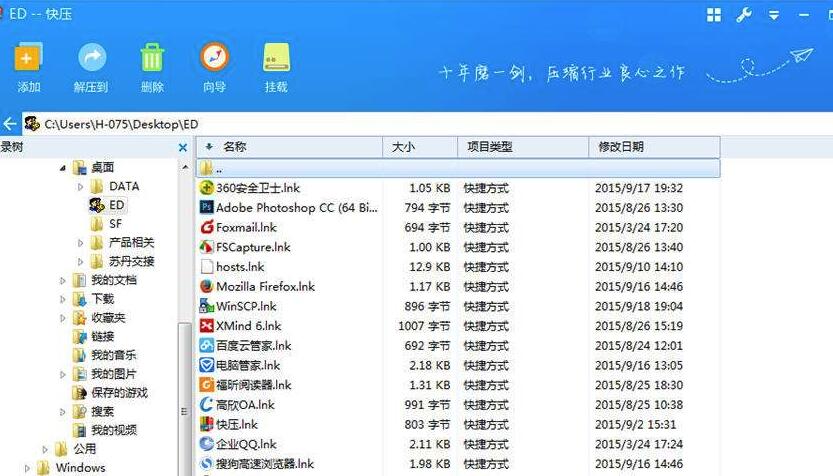Click the back arrow beside address bar
The width and height of the screenshot is (833, 476).
(10, 124)
